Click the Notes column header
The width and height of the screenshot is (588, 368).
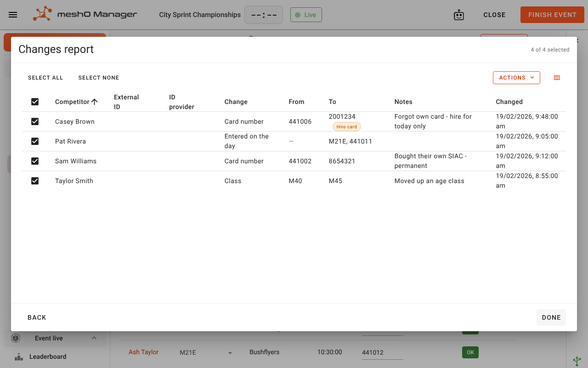tap(403, 102)
